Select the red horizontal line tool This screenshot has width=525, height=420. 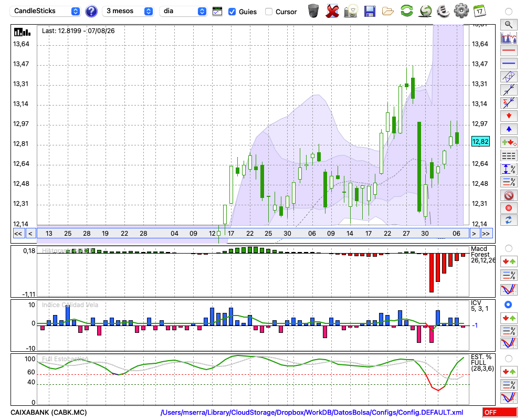coord(509,50)
